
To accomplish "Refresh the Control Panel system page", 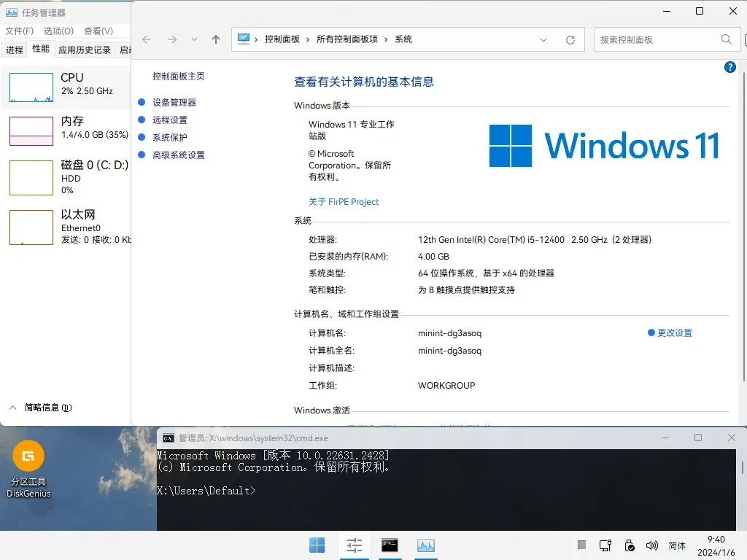I will [570, 40].
